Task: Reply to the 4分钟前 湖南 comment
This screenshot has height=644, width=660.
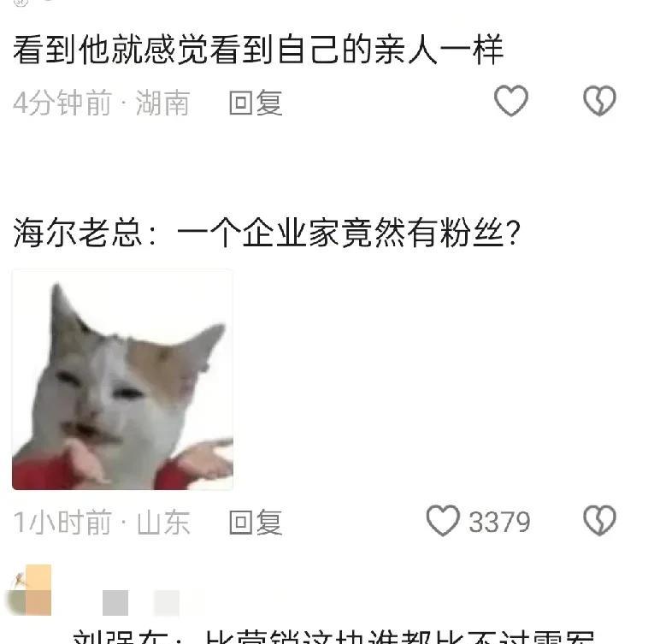Action: tap(256, 103)
